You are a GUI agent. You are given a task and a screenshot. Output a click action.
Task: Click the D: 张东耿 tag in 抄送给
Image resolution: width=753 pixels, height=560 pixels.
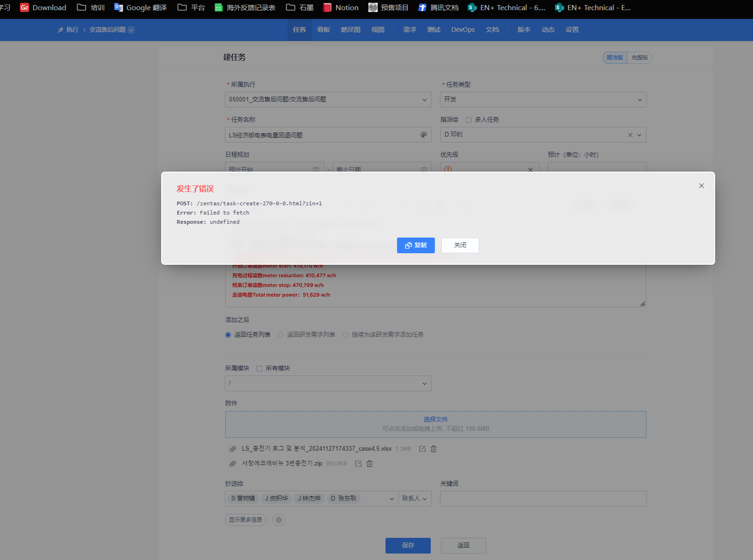click(x=343, y=499)
